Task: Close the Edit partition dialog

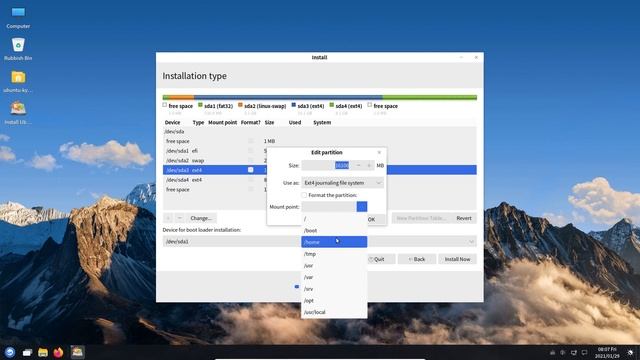Action: point(379,152)
